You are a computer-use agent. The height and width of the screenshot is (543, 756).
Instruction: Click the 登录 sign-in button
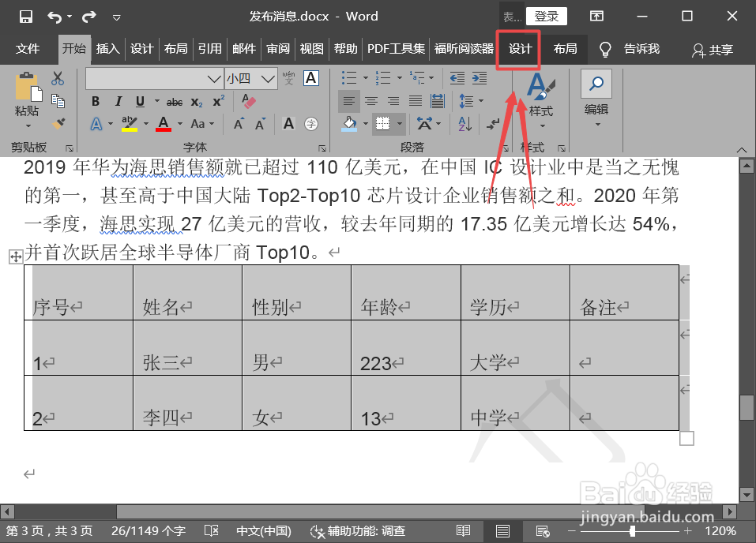click(x=547, y=17)
